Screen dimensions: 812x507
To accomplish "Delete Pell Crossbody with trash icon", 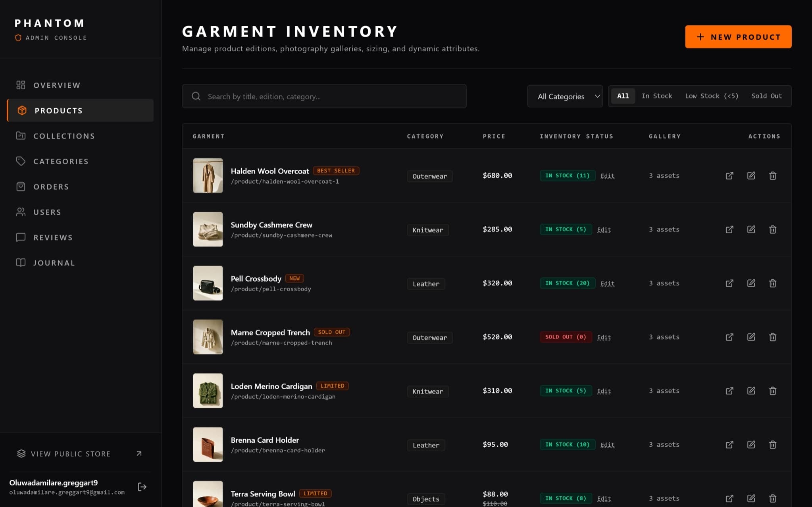I will coord(773,283).
